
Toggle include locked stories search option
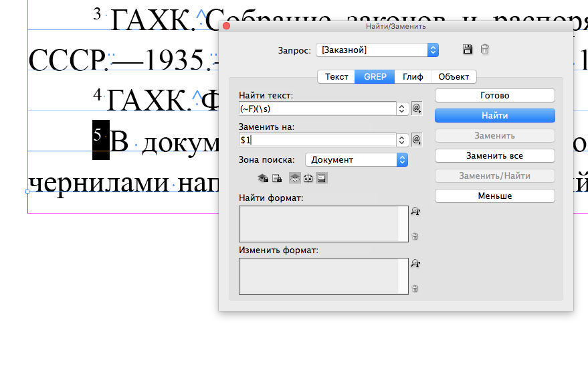(x=277, y=178)
